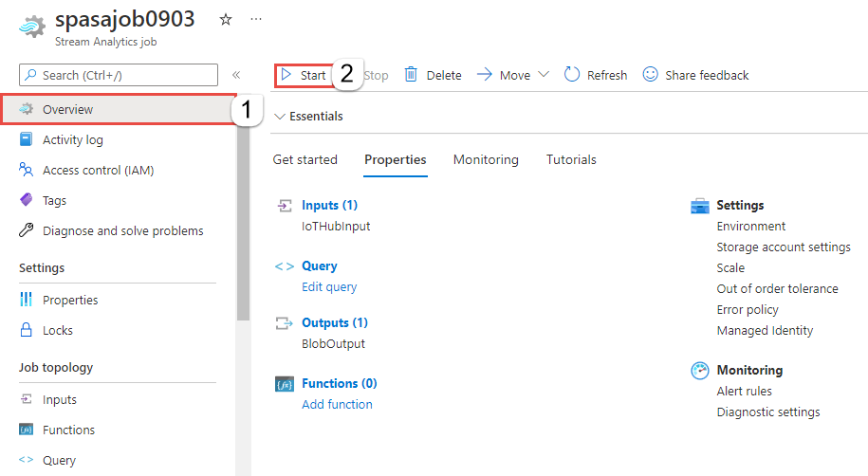
Task: Open the Edit query link
Action: coord(329,286)
